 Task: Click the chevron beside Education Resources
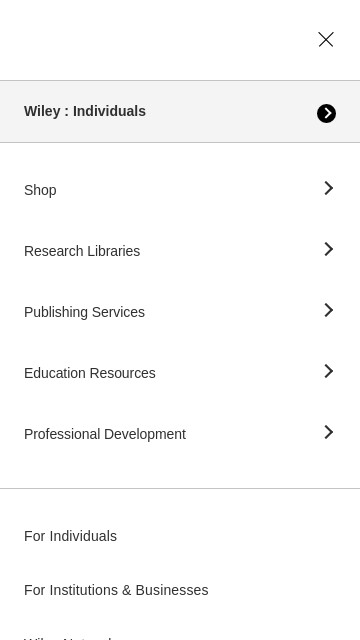pos(329,371)
